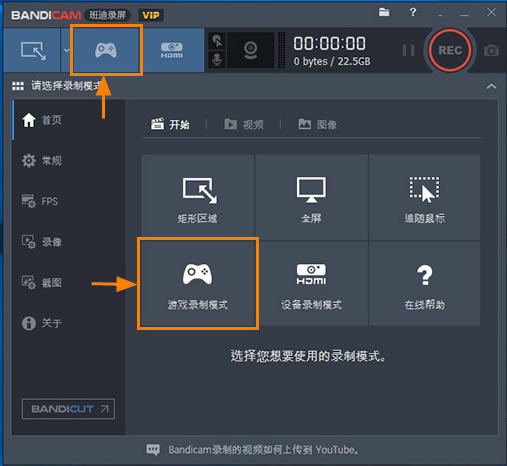Open the BANDICUT link button

68,409
